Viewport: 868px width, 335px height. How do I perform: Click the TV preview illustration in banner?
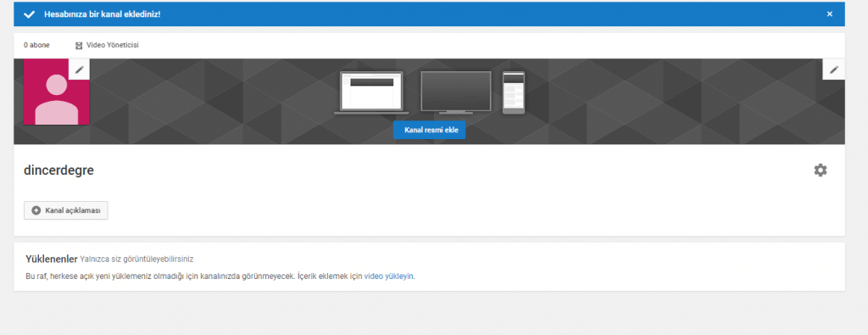click(x=455, y=92)
